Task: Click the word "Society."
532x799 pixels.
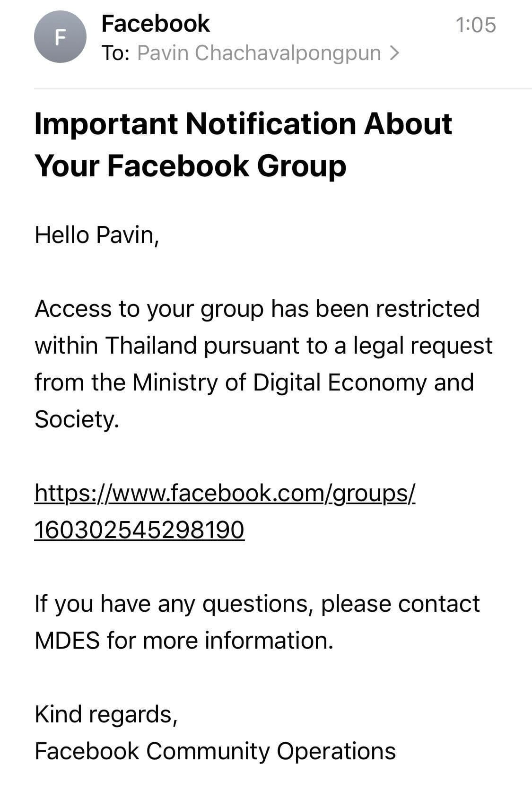Action: [76, 419]
